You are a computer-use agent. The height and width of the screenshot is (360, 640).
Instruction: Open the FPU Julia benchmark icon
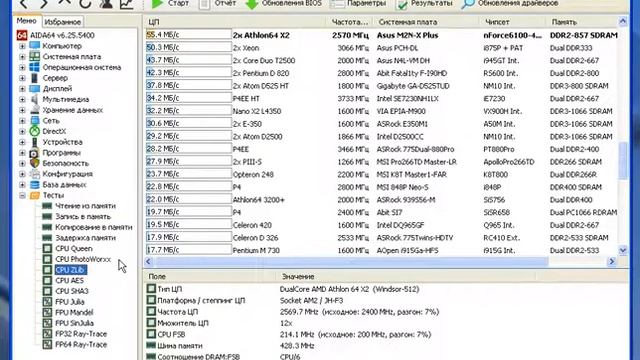[x=47, y=302]
